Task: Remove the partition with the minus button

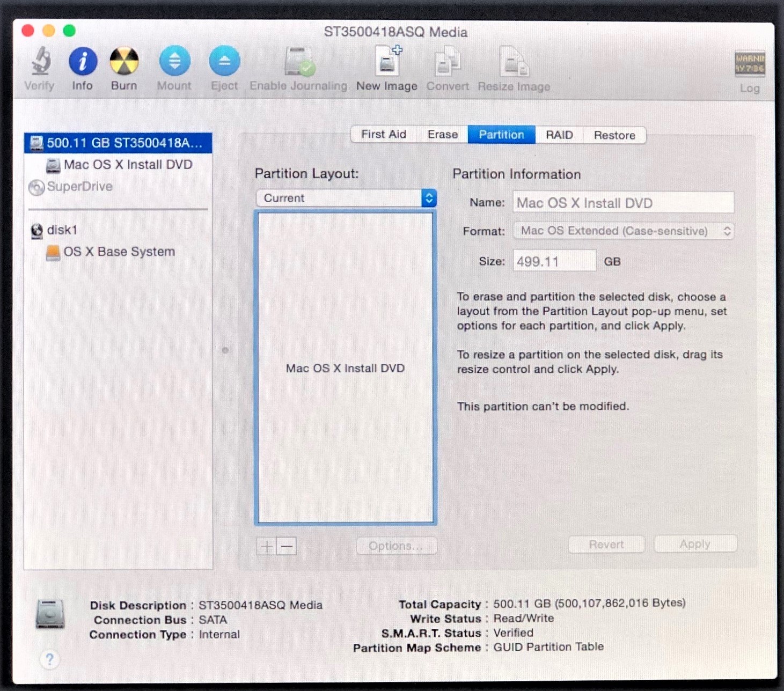Action: click(x=287, y=547)
